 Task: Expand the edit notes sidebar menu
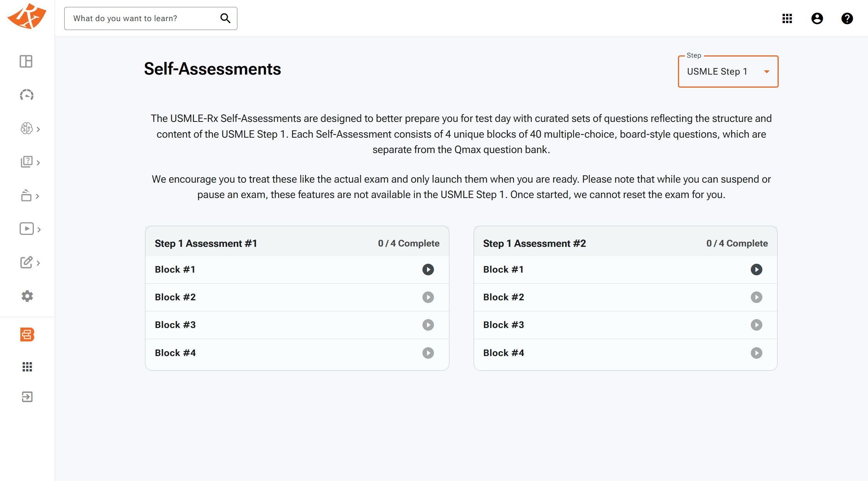pyautogui.click(x=30, y=263)
